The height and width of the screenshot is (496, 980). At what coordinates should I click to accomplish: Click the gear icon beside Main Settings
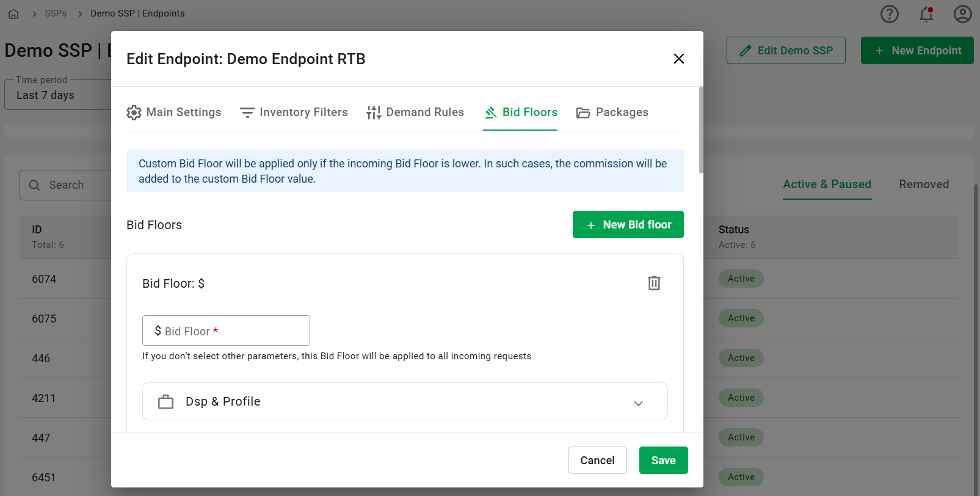click(134, 112)
